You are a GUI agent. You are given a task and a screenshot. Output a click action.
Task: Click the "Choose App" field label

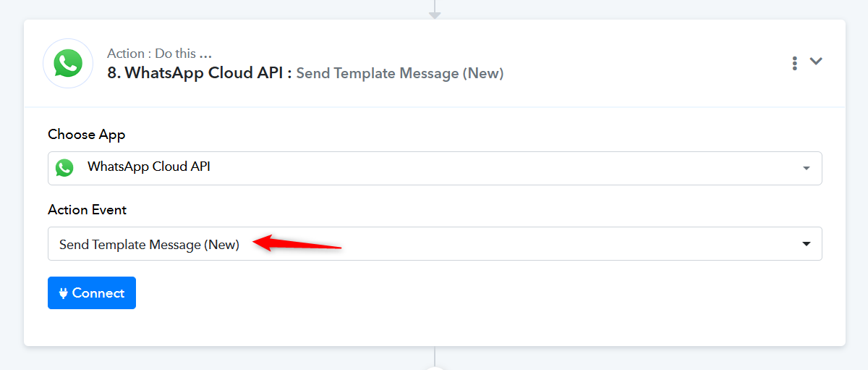click(87, 135)
